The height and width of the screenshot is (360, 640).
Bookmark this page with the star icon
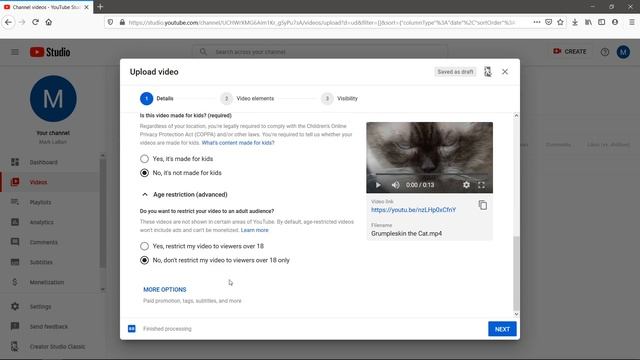(560, 22)
